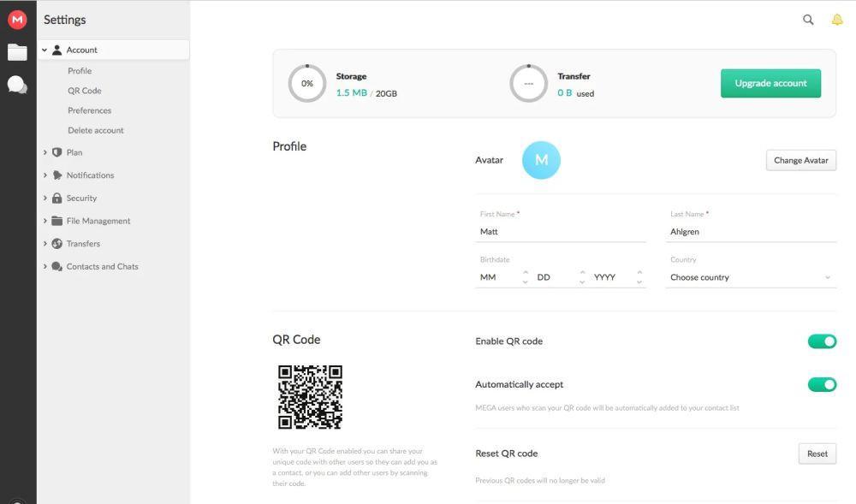Image resolution: width=856 pixels, height=504 pixels.
Task: Edit the Last Name field
Action: (751, 232)
